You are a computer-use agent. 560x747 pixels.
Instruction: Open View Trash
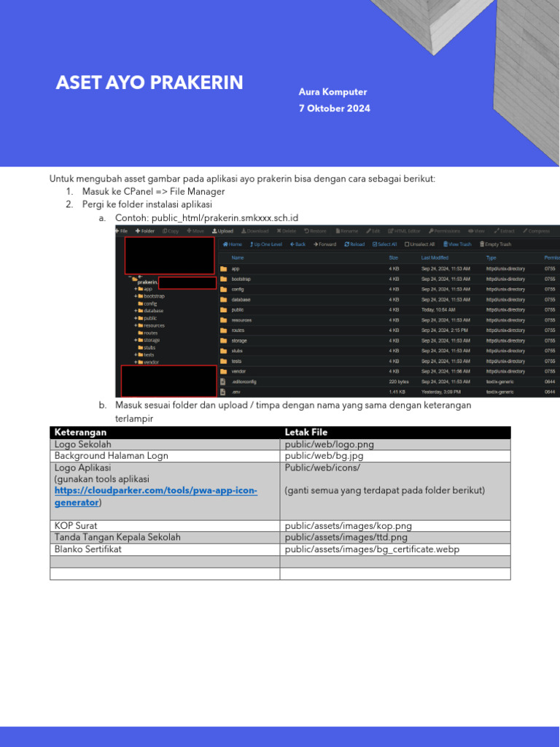click(457, 244)
